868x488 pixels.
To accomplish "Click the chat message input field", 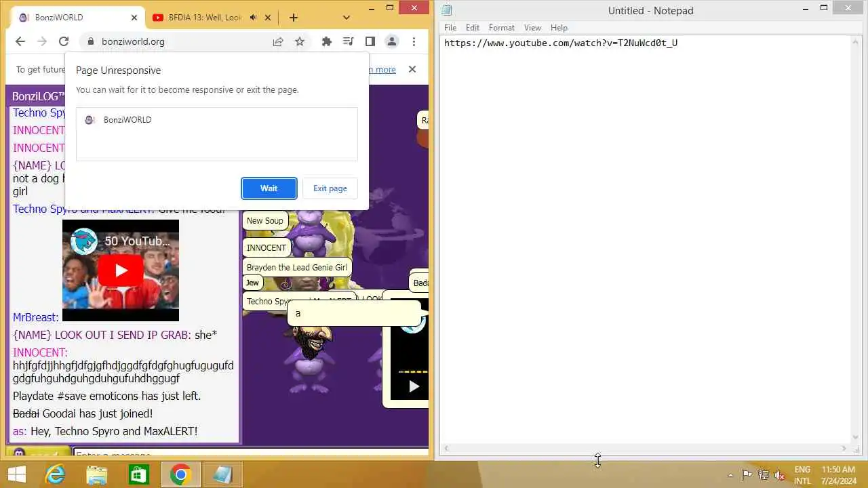I will pos(250,453).
